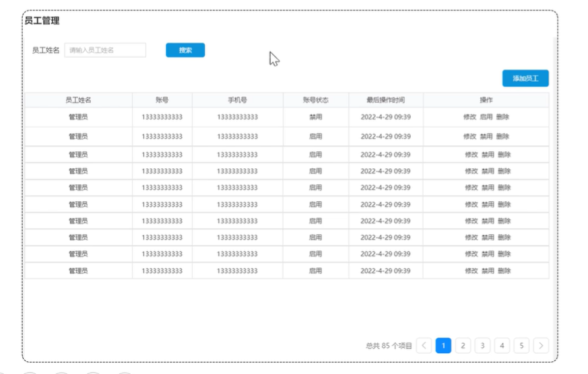Click 修改 in the last employee row
The width and height of the screenshot is (588, 374).
(471, 271)
